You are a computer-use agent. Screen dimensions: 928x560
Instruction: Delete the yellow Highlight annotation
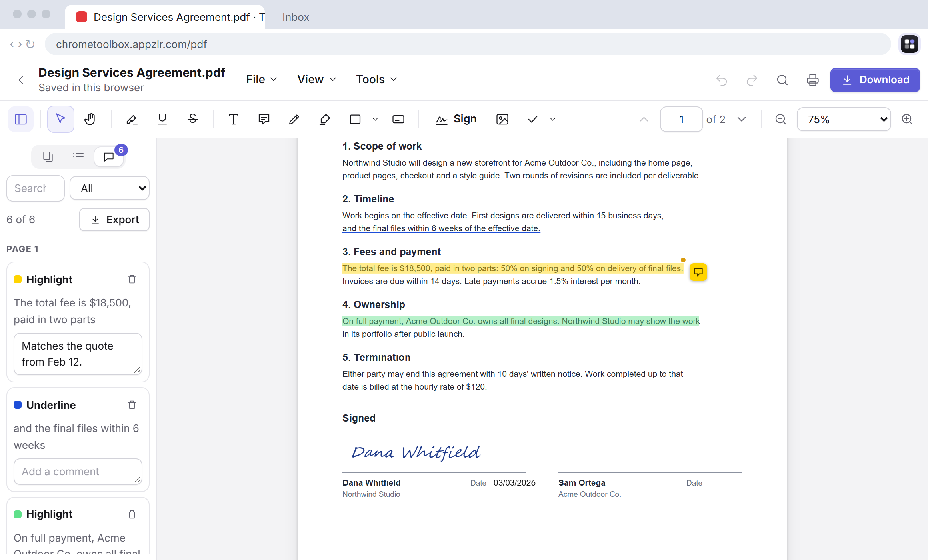[132, 279]
